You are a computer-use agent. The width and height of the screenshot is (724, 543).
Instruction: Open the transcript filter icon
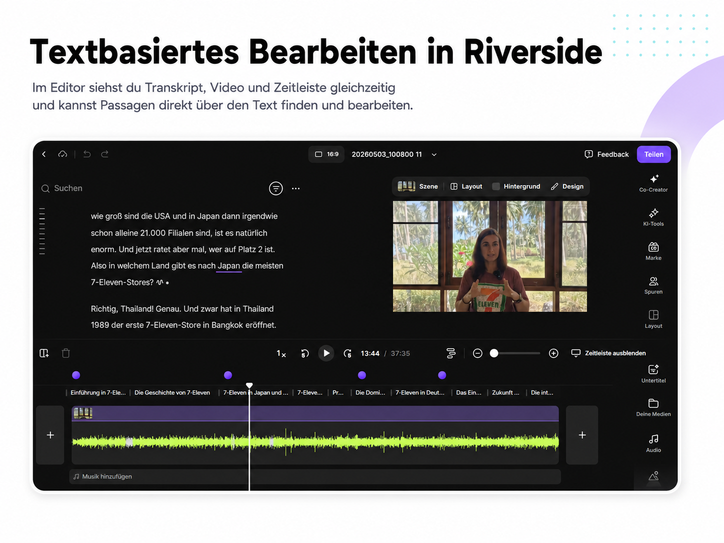coord(276,188)
